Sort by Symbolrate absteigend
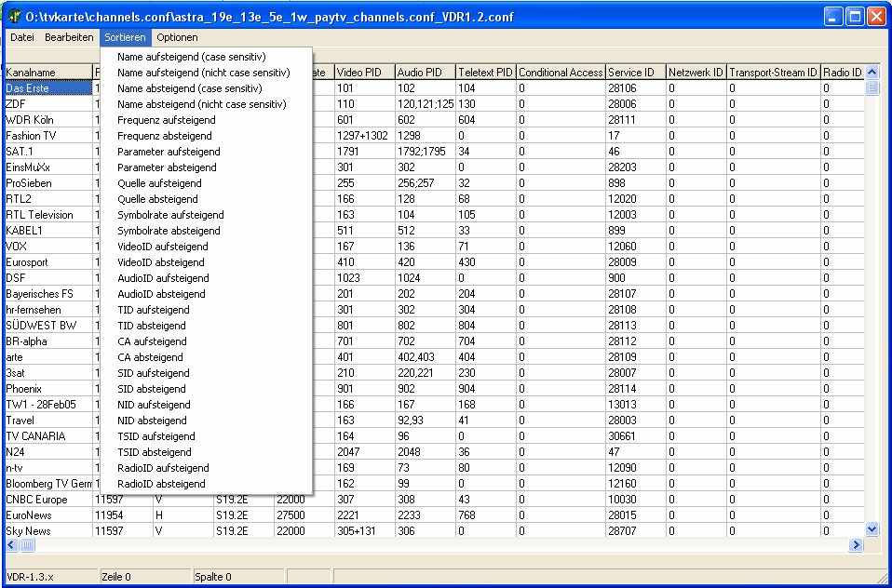This screenshot has width=892, height=588. click(x=169, y=231)
